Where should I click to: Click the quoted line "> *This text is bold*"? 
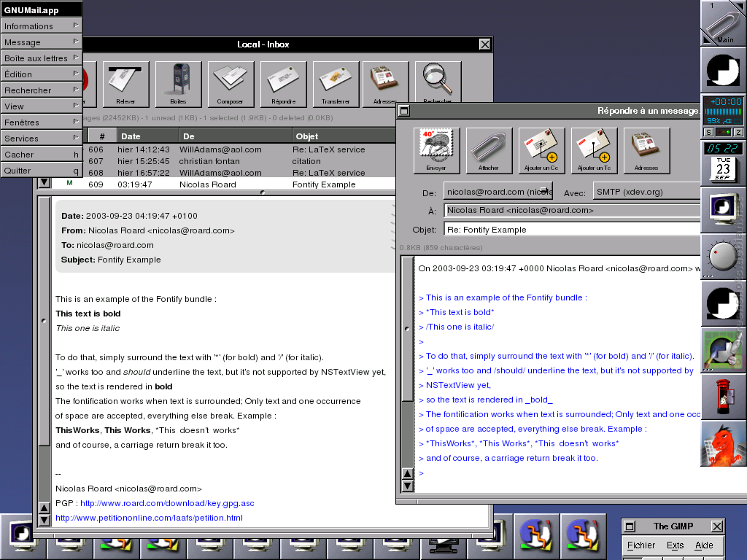(457, 312)
